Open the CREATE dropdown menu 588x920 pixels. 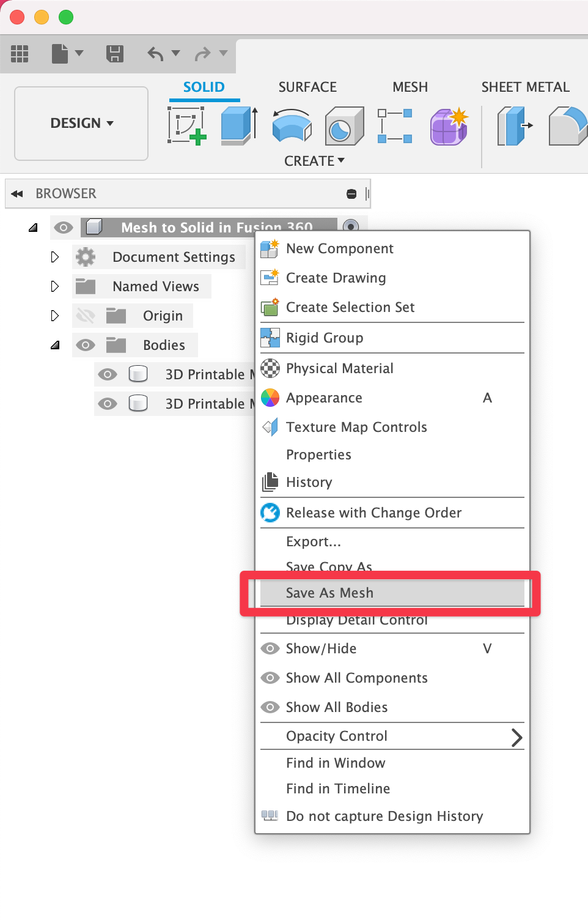point(314,161)
